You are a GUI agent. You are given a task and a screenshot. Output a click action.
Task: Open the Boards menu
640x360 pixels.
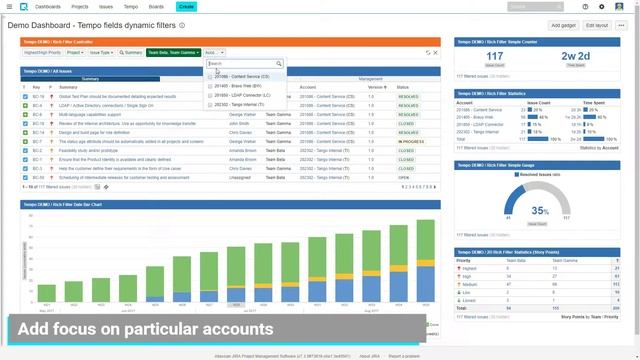pos(156,7)
